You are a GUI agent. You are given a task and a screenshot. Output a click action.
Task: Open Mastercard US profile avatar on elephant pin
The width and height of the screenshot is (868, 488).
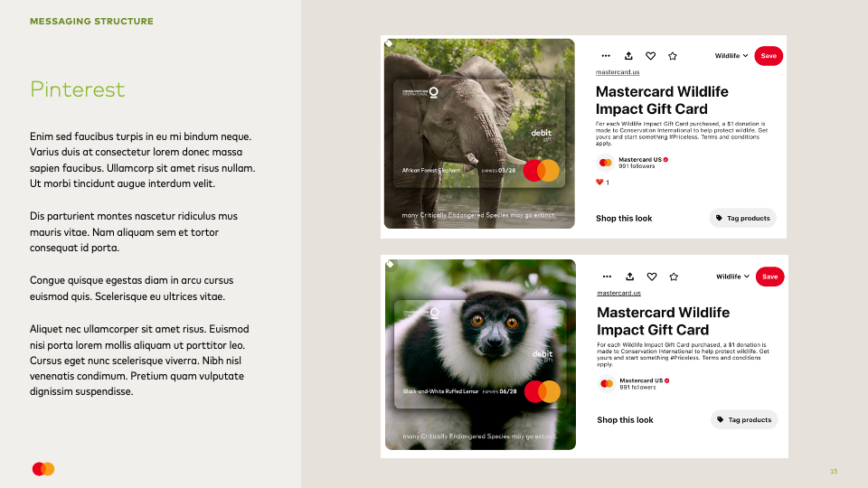coord(606,163)
